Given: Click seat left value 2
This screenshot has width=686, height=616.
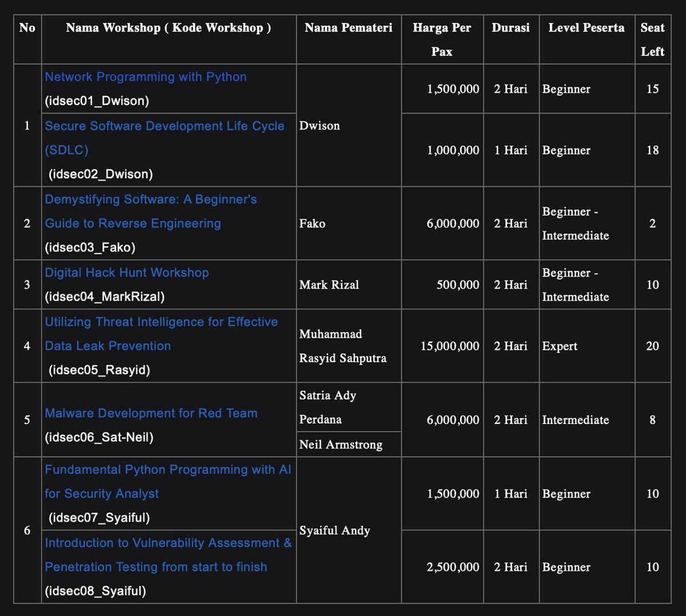Looking at the screenshot, I should (x=652, y=223).
